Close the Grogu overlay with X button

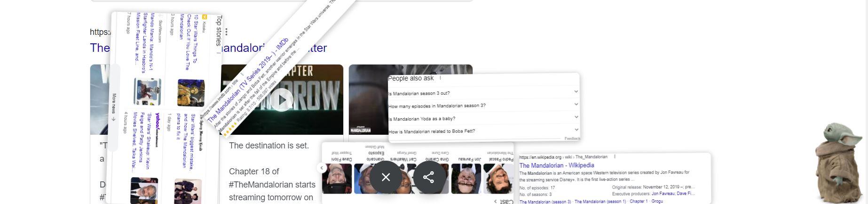coord(386,177)
